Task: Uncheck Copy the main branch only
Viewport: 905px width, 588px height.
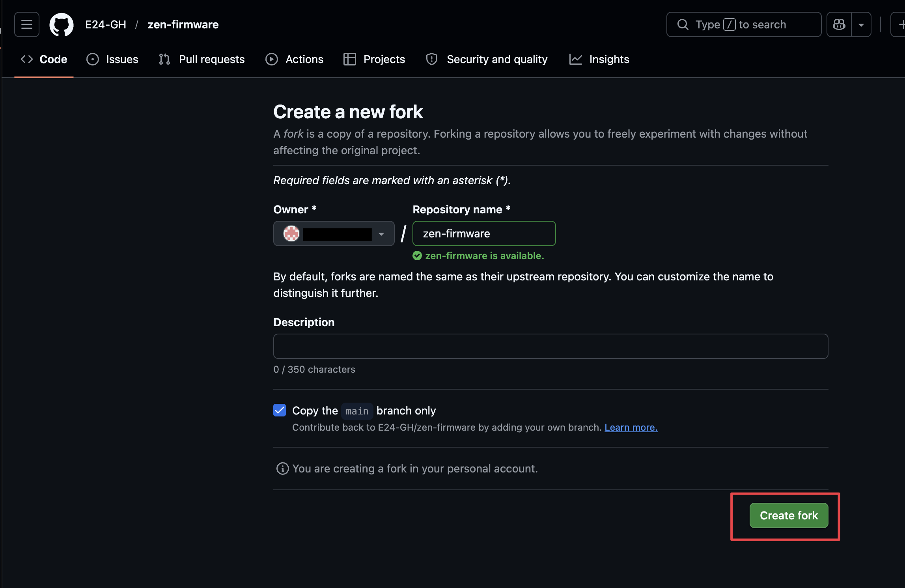Action: click(280, 410)
